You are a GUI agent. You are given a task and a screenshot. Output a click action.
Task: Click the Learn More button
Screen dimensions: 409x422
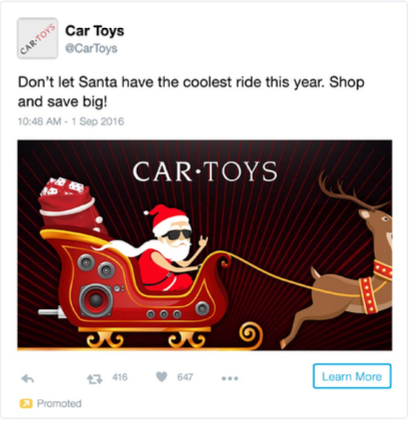pyautogui.click(x=352, y=376)
